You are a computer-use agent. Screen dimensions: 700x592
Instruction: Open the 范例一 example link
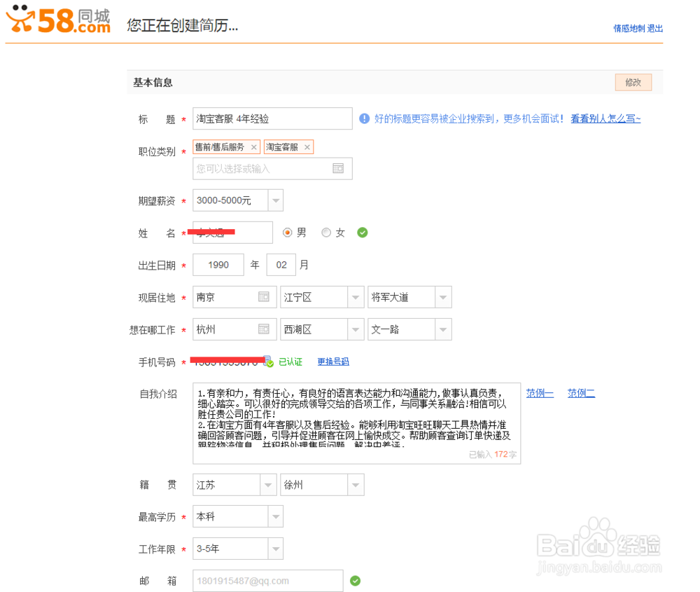540,393
